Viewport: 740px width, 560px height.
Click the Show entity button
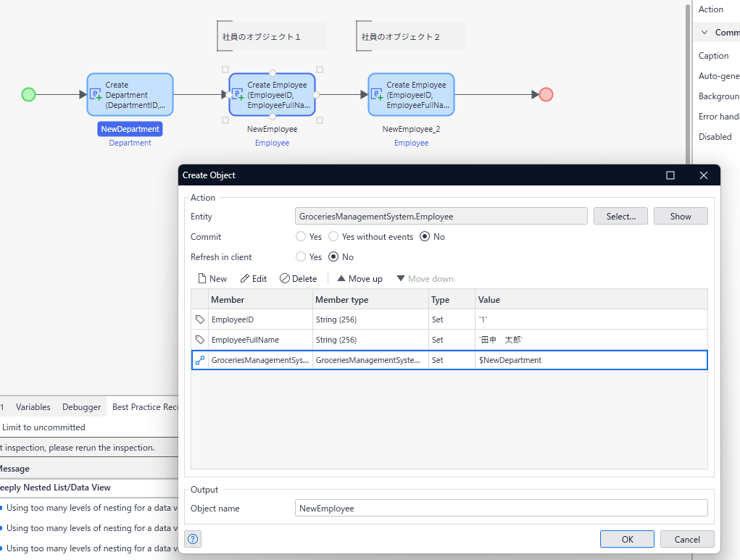(681, 216)
